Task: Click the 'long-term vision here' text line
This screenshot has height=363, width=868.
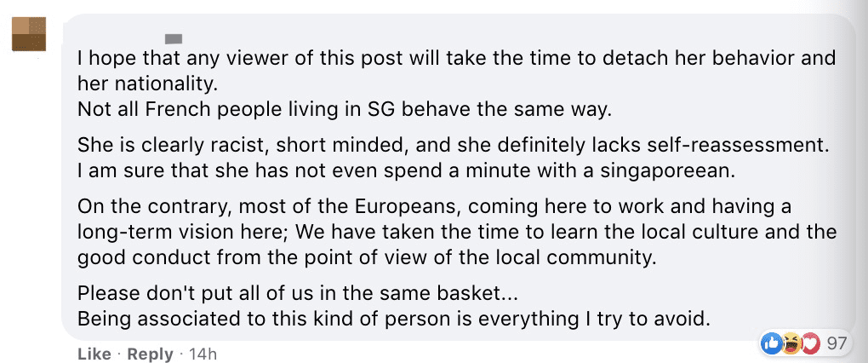Action: tap(456, 233)
